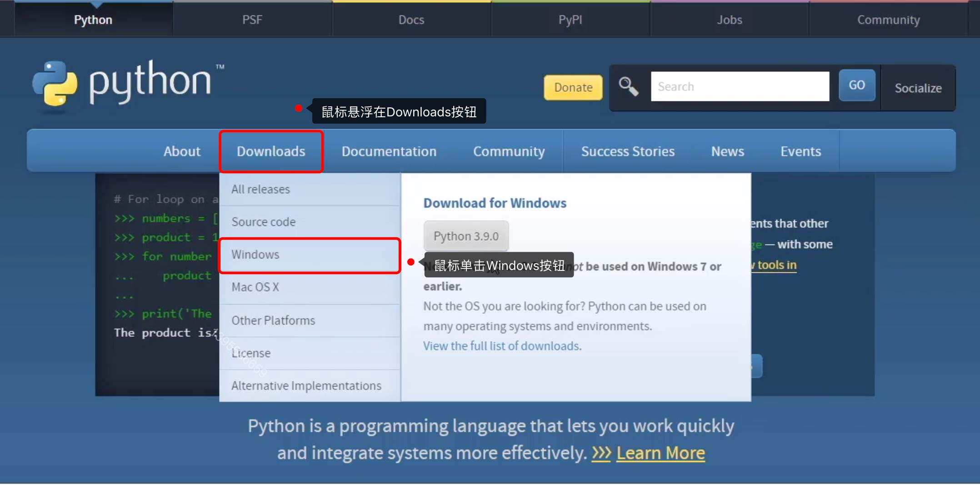Select Source code from the dropdown
This screenshot has width=980, height=485.
point(264,222)
